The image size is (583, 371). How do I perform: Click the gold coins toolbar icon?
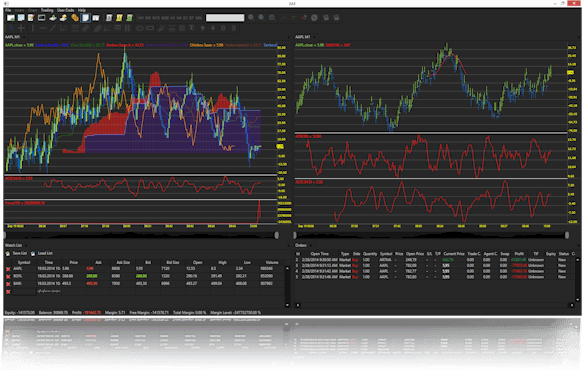(x=75, y=17)
